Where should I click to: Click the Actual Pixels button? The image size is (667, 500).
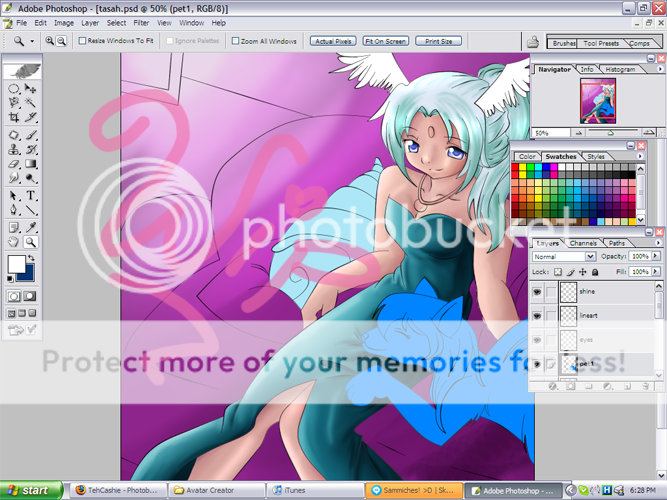333,41
